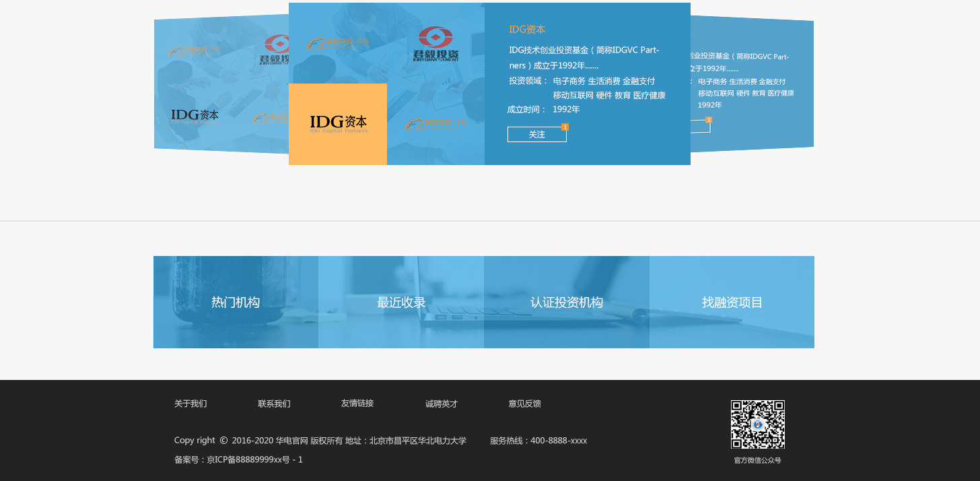Click the 友情链接 footer link
Screen dimensions: 980x481
point(357,404)
